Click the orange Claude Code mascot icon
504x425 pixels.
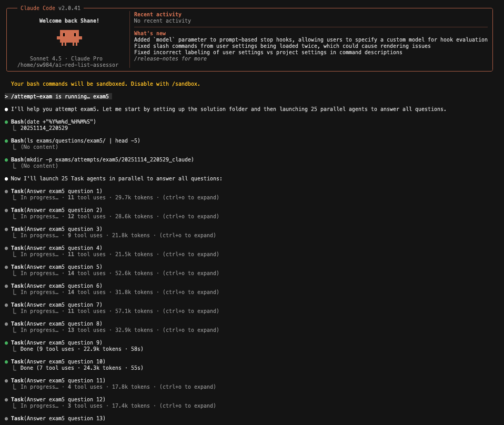68,37
